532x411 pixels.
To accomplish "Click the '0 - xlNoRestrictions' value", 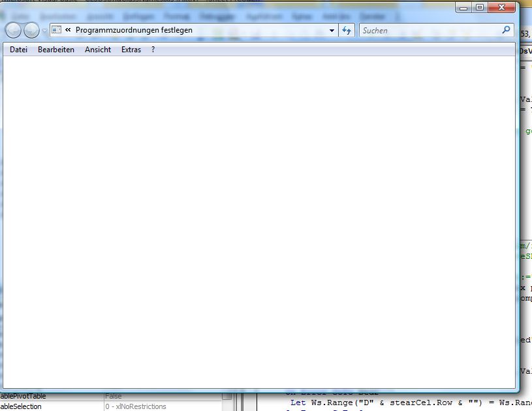I will (136, 406).
